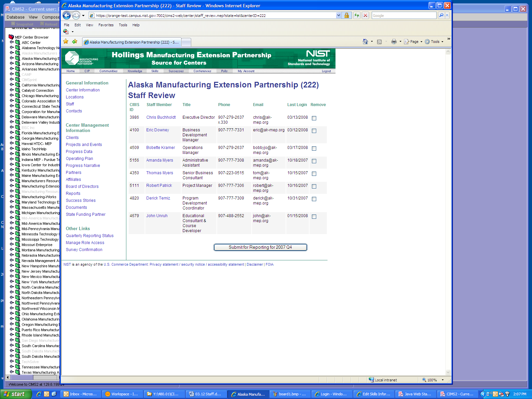Click the Logout link in page header
Image resolution: width=532 pixels, height=399 pixels.
coord(326,71)
